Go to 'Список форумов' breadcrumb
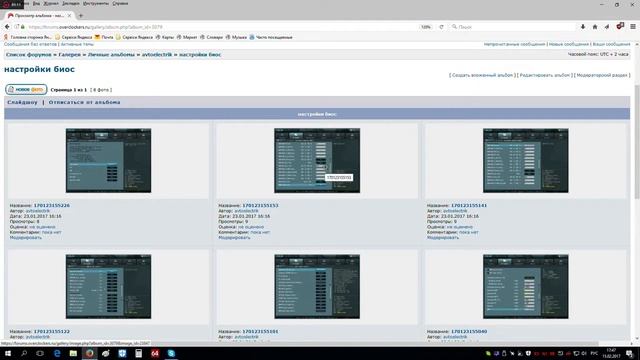Screen dimensions: 640x360 [29, 54]
